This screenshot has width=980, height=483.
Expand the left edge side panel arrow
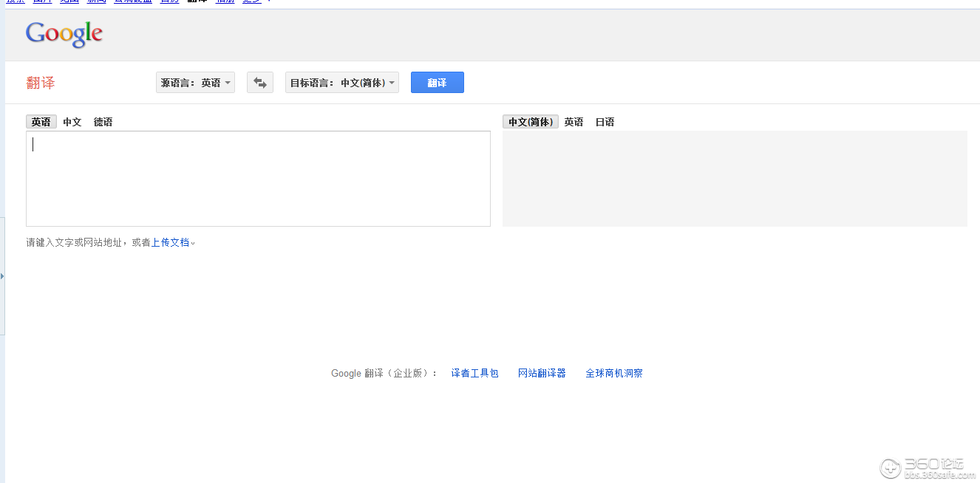pos(2,276)
